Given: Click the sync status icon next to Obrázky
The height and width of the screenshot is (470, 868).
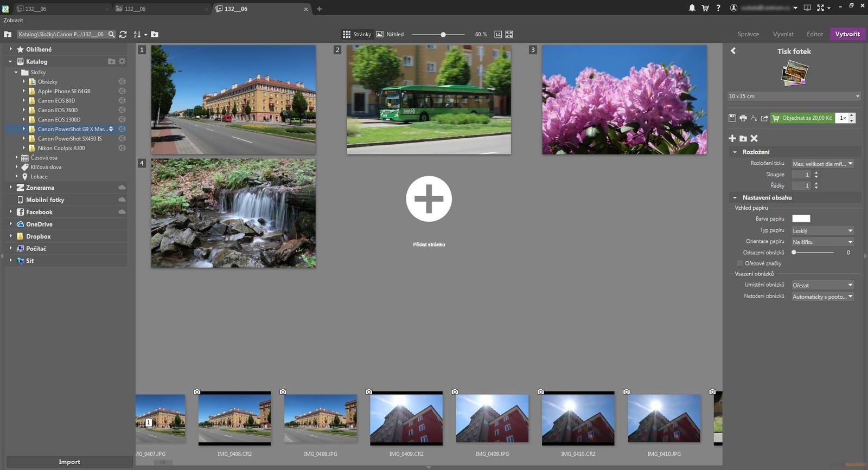Looking at the screenshot, I should (122, 82).
